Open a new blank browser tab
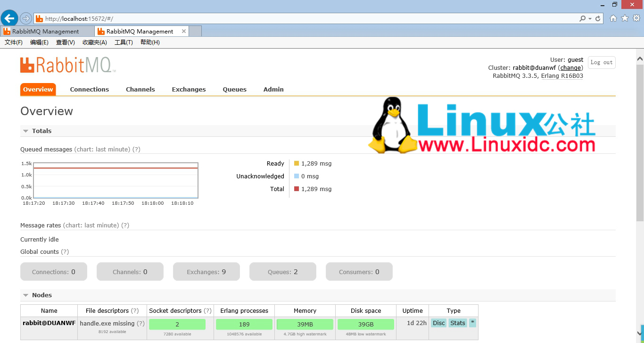This screenshot has height=343, width=644. [x=195, y=31]
